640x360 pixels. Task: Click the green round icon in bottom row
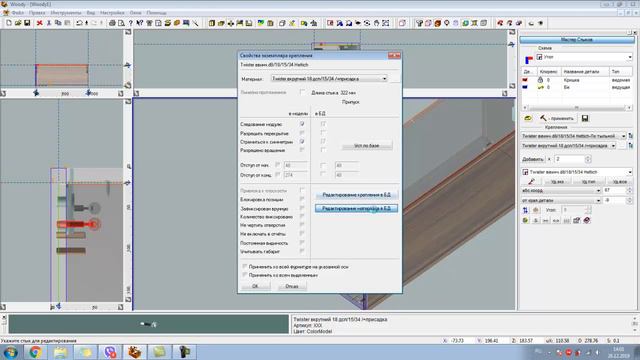[525, 220]
